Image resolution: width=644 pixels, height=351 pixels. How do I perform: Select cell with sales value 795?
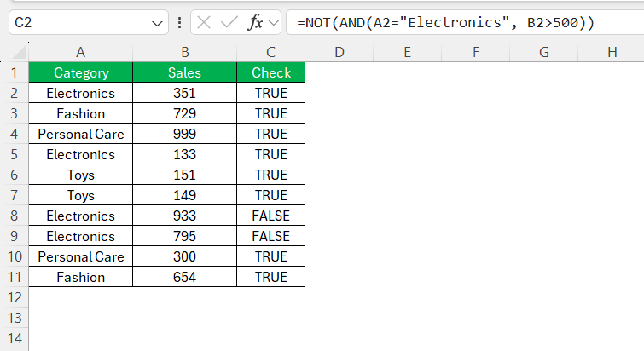[x=185, y=236]
